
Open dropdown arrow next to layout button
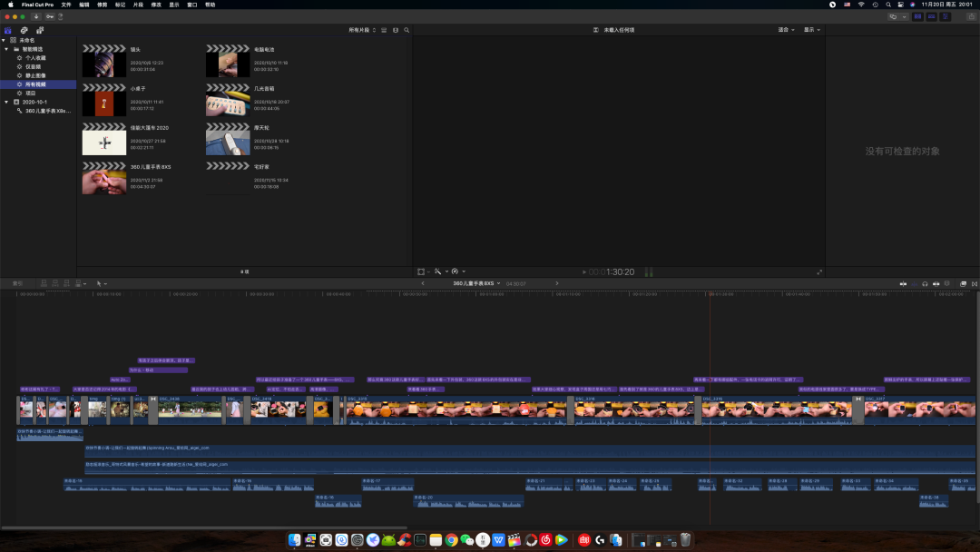click(904, 17)
